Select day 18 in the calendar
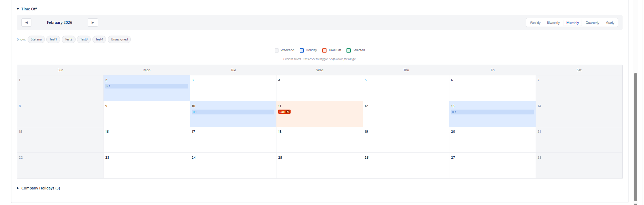 pos(320,140)
